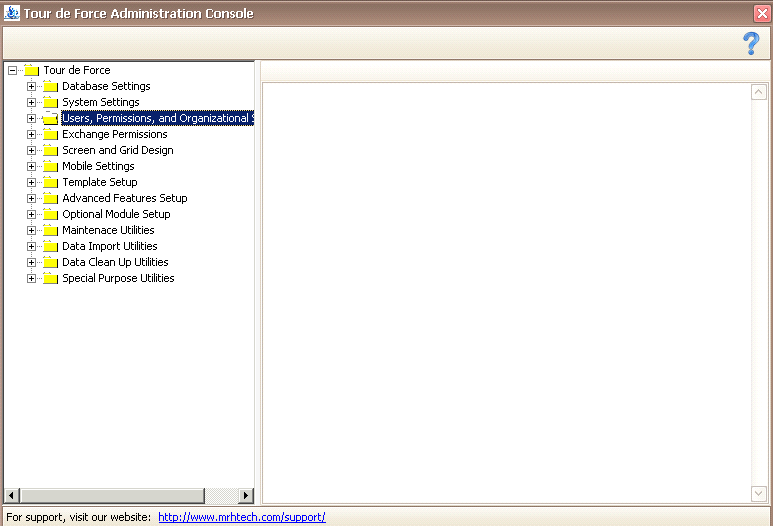Click the tree's right scroll arrow
The image size is (773, 526).
click(x=246, y=495)
